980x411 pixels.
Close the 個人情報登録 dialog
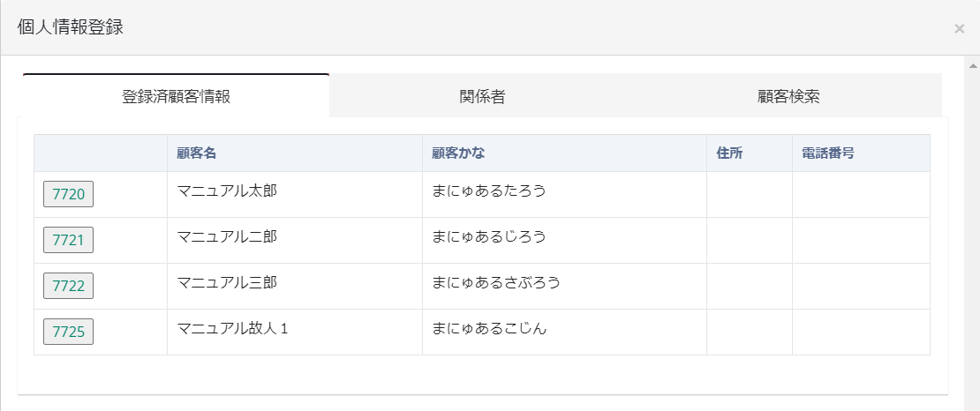(959, 28)
